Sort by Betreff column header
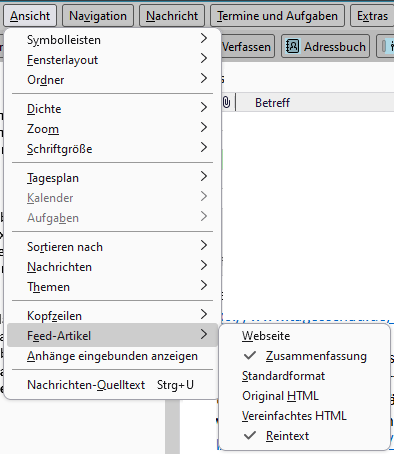394x454 pixels. pos(272,103)
